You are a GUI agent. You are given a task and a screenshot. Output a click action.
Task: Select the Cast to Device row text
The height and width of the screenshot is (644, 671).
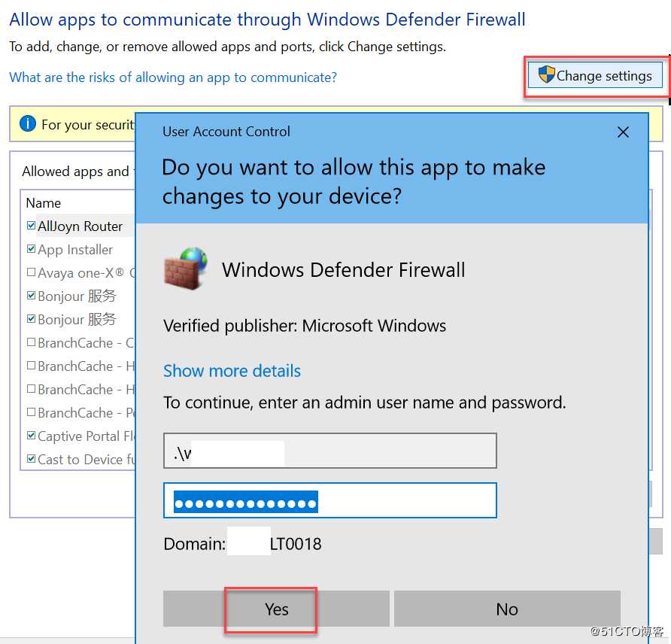point(87,460)
